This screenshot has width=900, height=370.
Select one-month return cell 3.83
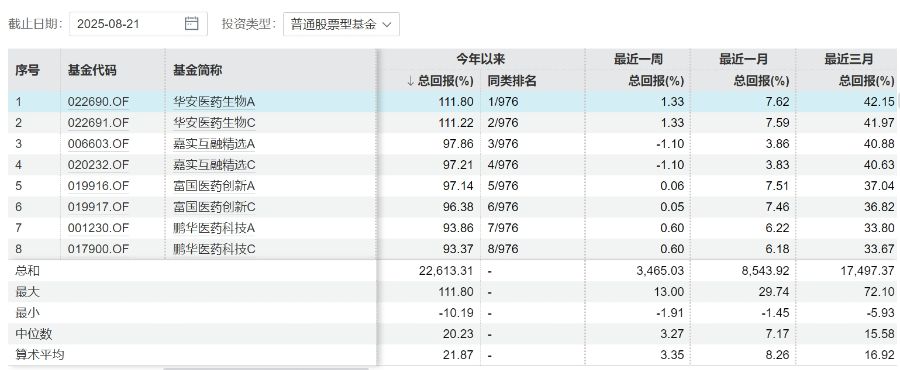(779, 165)
